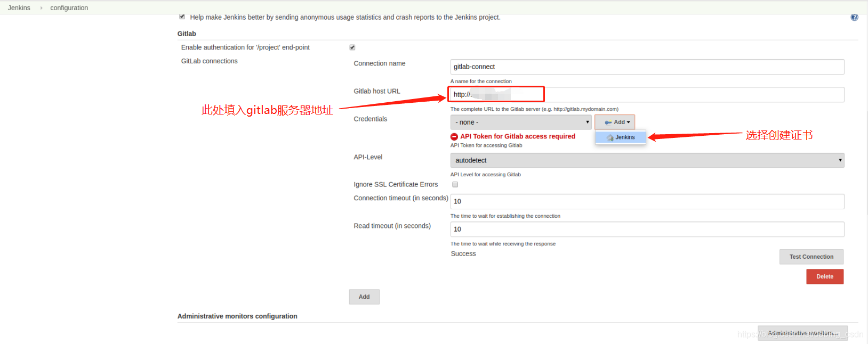Click the Jenkins icon in credentials popup
The height and width of the screenshot is (344, 868).
coord(610,137)
